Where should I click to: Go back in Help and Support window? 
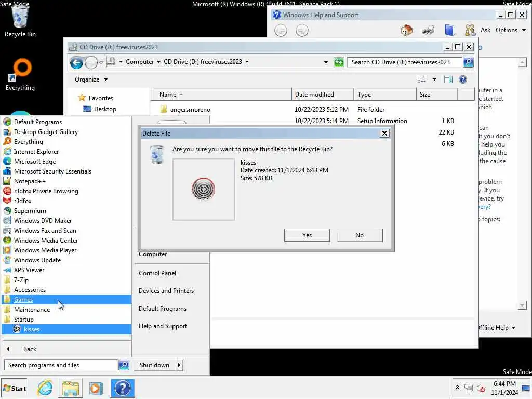point(281,31)
